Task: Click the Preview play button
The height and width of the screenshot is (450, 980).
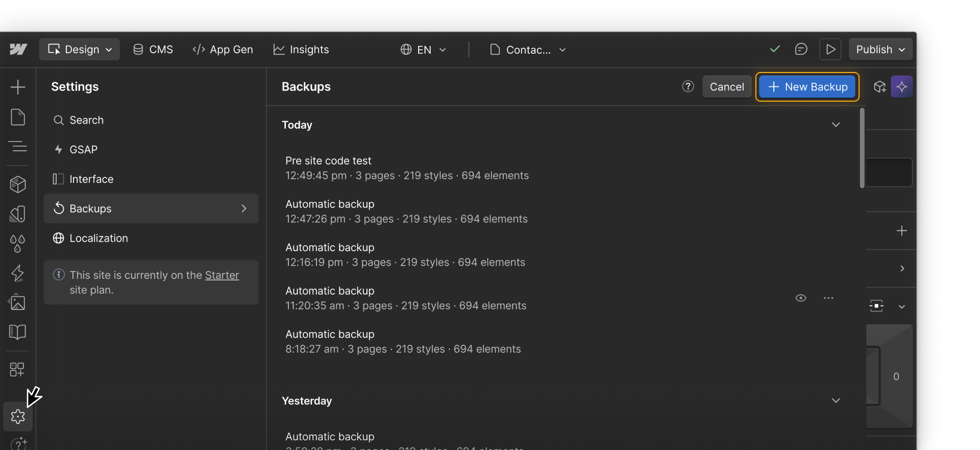Action: [x=830, y=50]
